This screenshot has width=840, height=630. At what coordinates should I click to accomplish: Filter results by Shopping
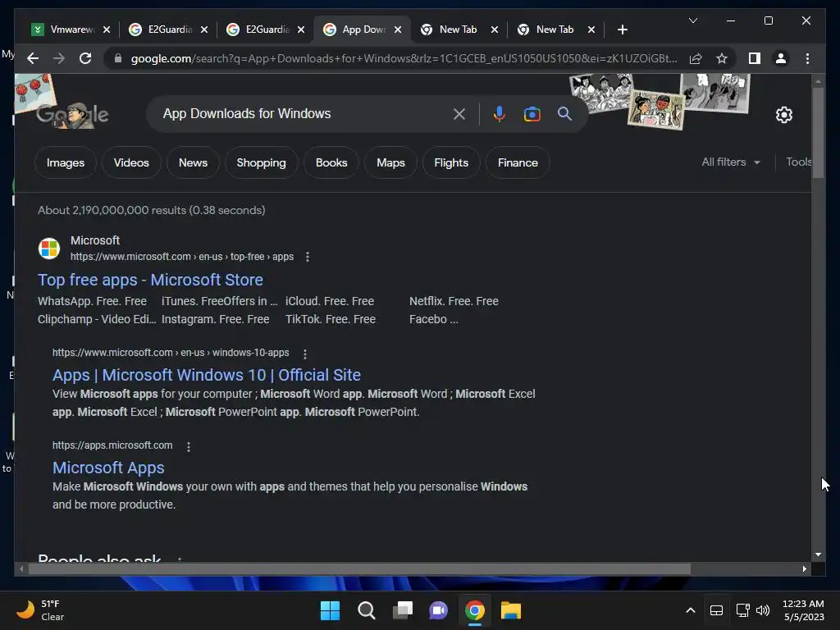[x=262, y=162]
